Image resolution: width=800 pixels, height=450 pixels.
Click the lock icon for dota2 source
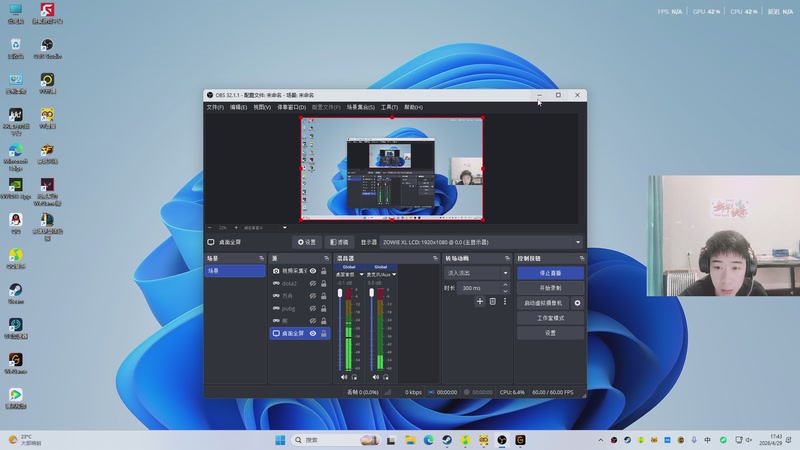click(x=324, y=284)
